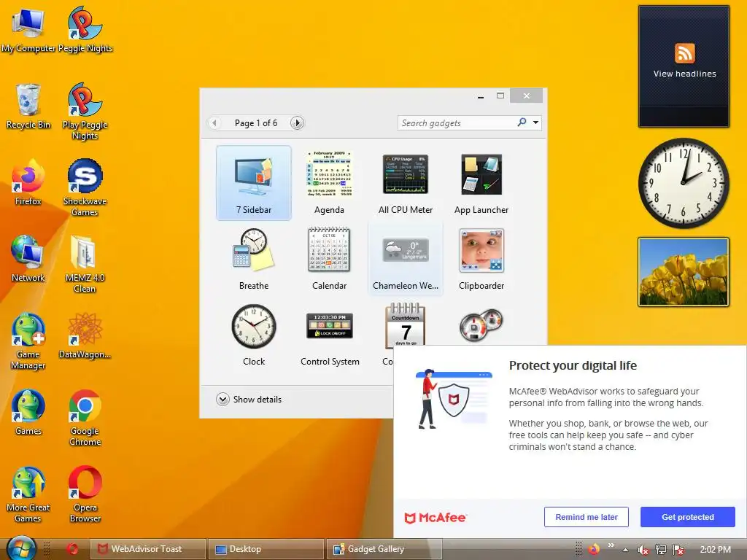Go to next gadget page

coord(297,122)
